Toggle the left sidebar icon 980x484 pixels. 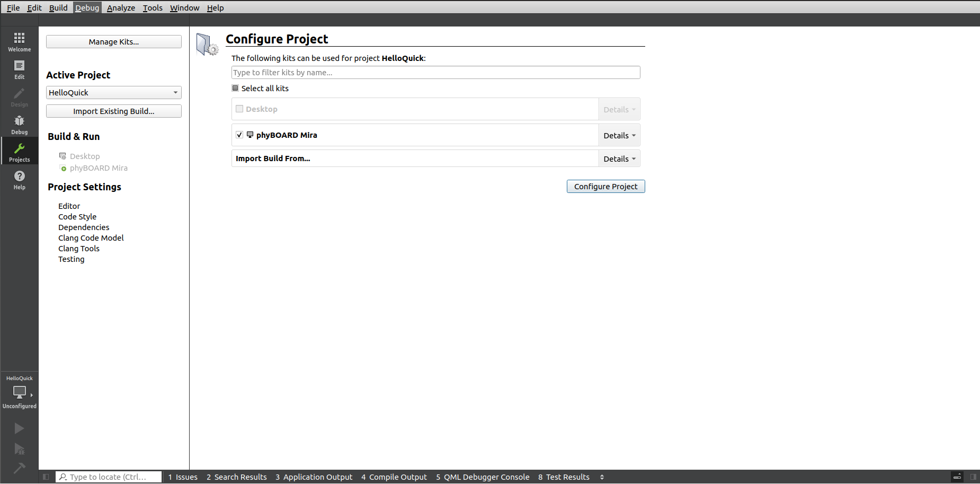pyautogui.click(x=46, y=477)
